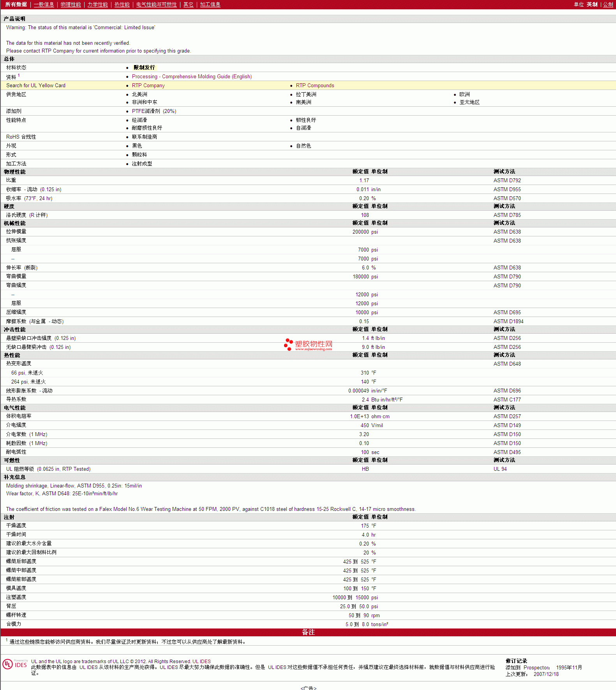Switch to the 其它 tab

[188, 4]
